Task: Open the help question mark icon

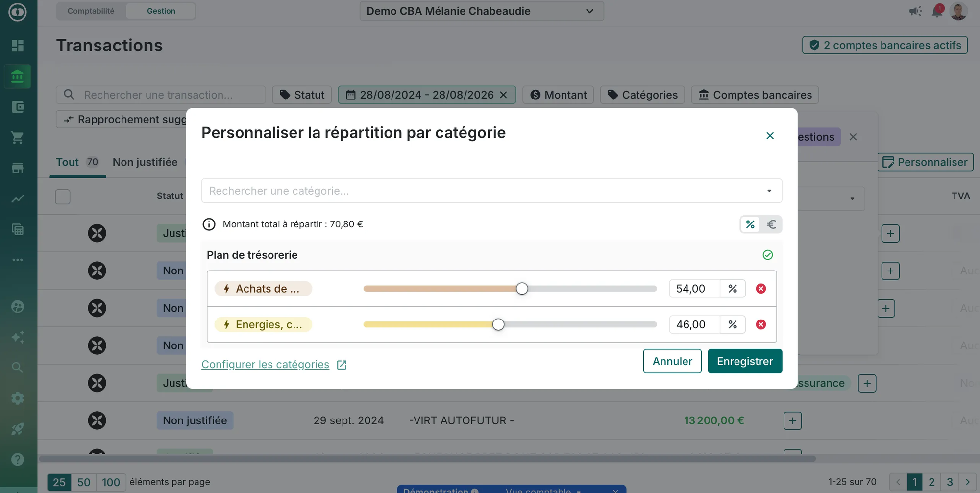Action: coord(18,459)
